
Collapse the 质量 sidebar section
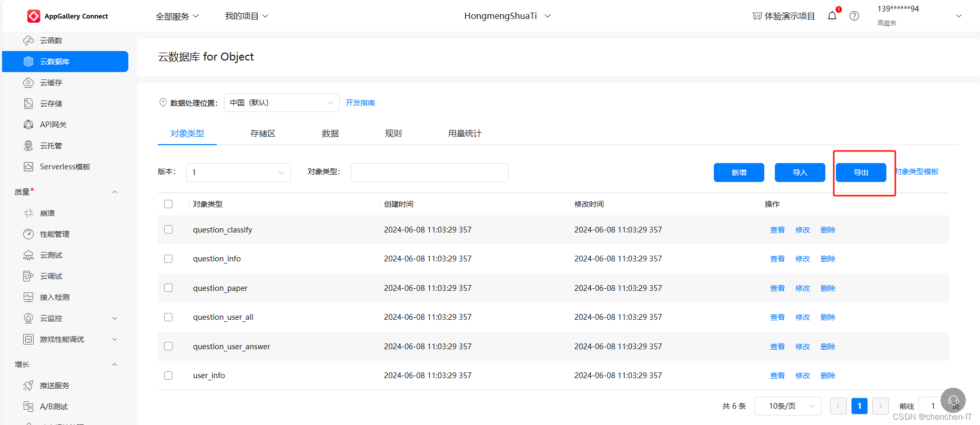click(115, 192)
